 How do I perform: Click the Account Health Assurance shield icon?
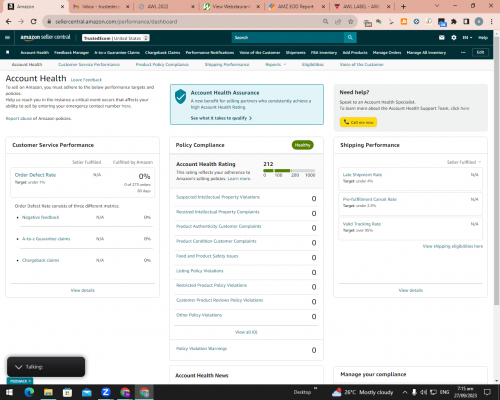click(x=180, y=96)
